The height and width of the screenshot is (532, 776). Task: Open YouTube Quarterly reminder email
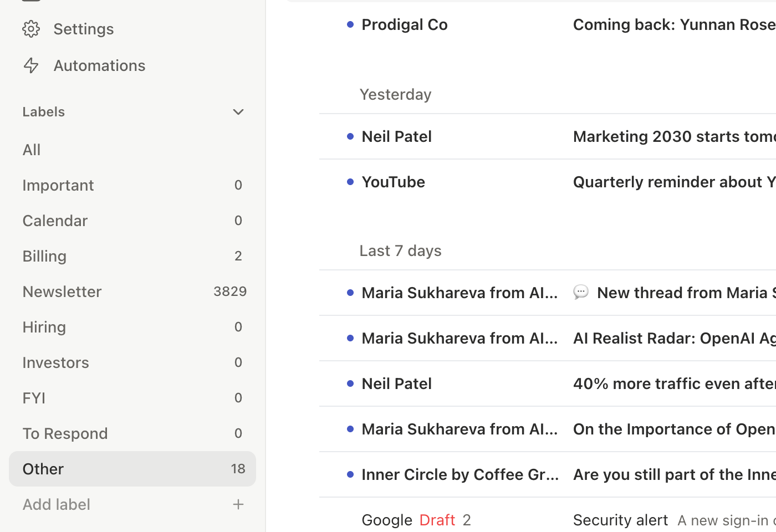pos(548,182)
